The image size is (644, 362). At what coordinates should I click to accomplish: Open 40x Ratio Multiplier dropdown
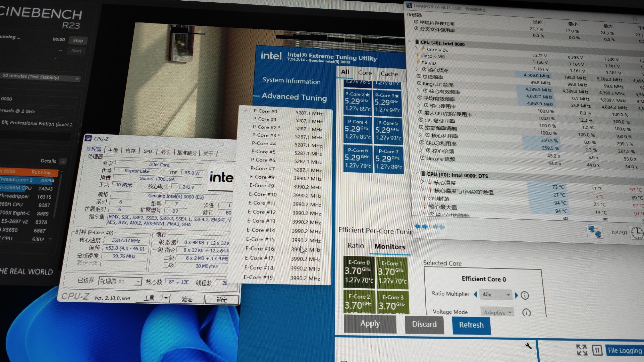coord(496,295)
